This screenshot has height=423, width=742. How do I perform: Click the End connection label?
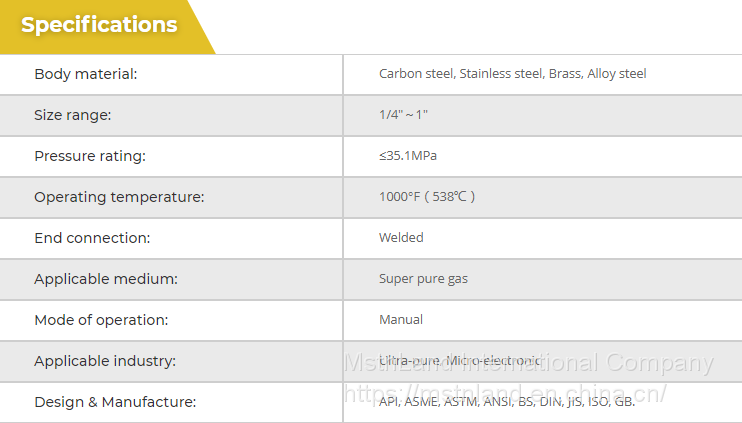92,238
